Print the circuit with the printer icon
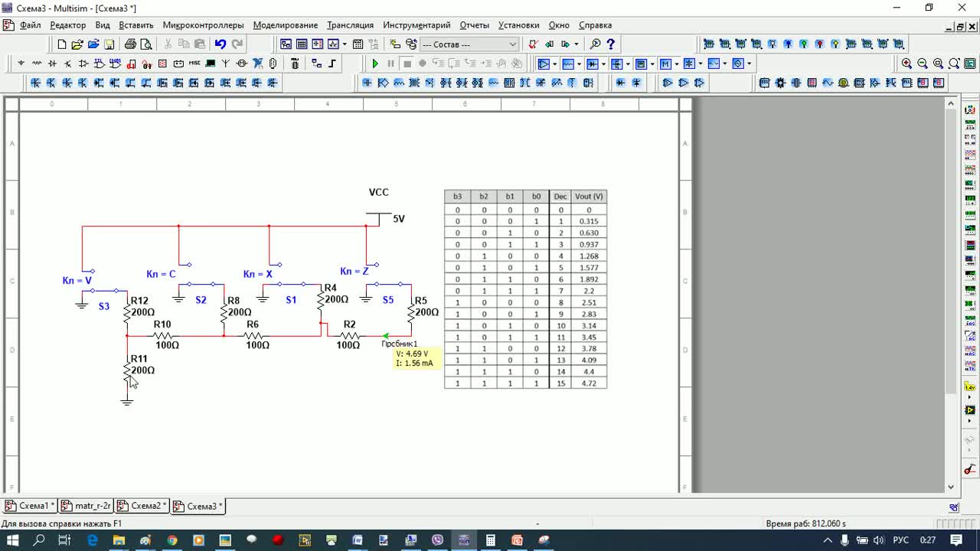The width and height of the screenshot is (980, 551). tap(130, 44)
